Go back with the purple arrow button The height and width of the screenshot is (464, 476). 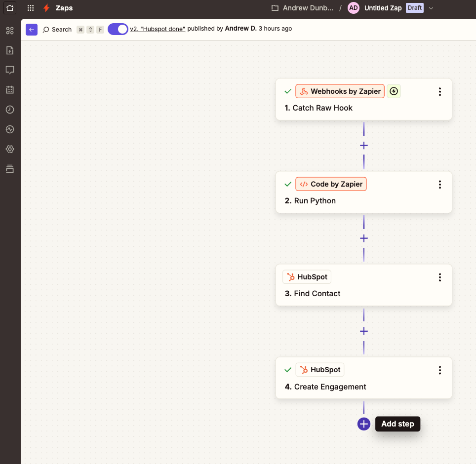point(32,30)
